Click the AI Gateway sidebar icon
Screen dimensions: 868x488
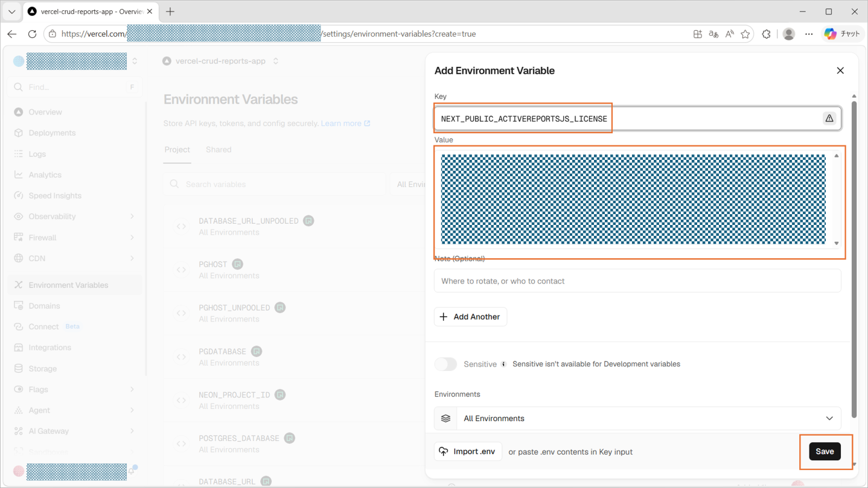point(19,431)
